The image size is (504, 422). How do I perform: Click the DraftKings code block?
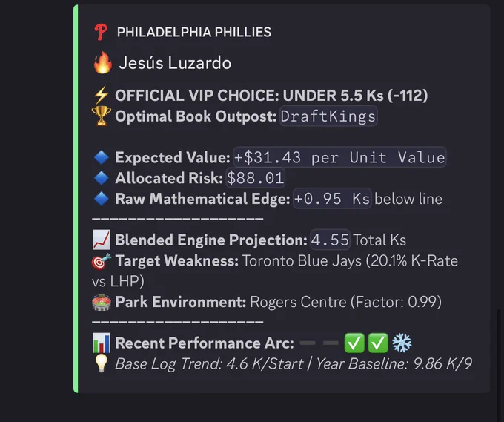[328, 116]
